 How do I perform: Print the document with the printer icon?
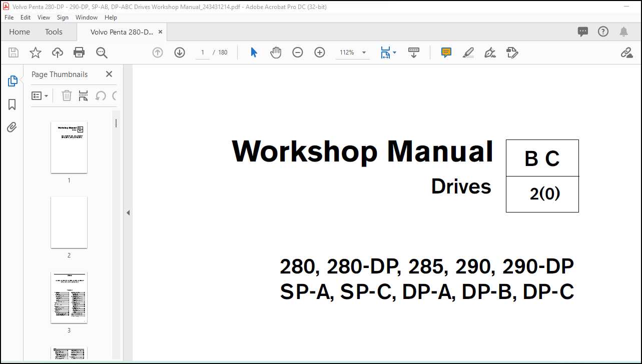coord(79,52)
